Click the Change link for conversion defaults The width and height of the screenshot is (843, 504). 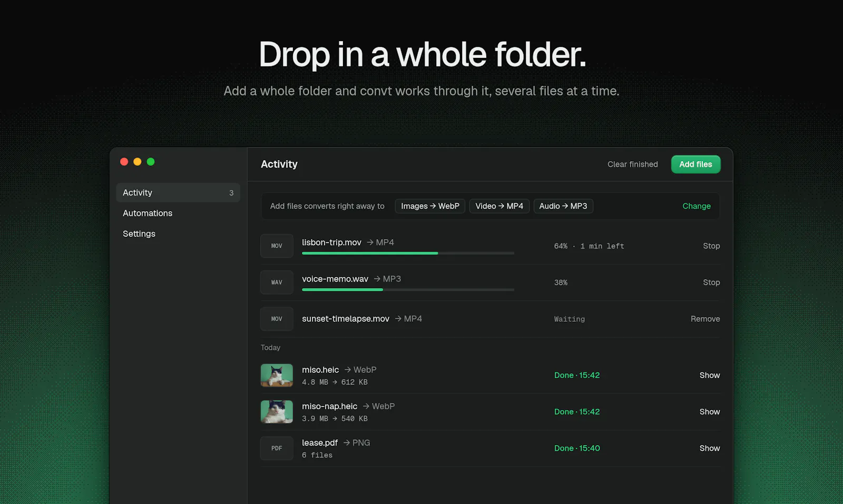697,206
